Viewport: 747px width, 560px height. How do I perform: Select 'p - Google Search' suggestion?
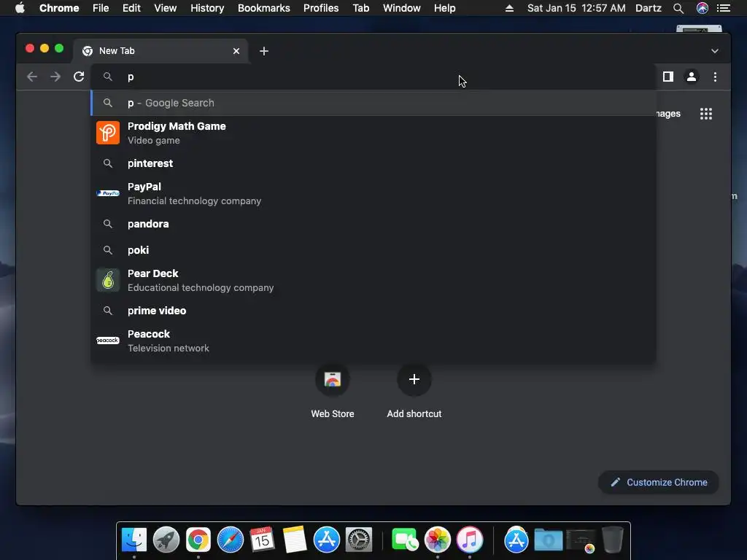373,103
